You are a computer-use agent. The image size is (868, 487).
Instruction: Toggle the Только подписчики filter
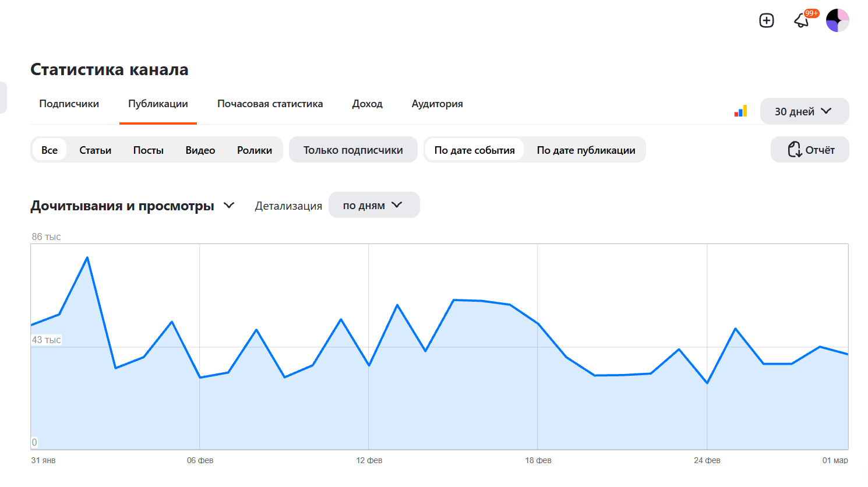tap(353, 150)
